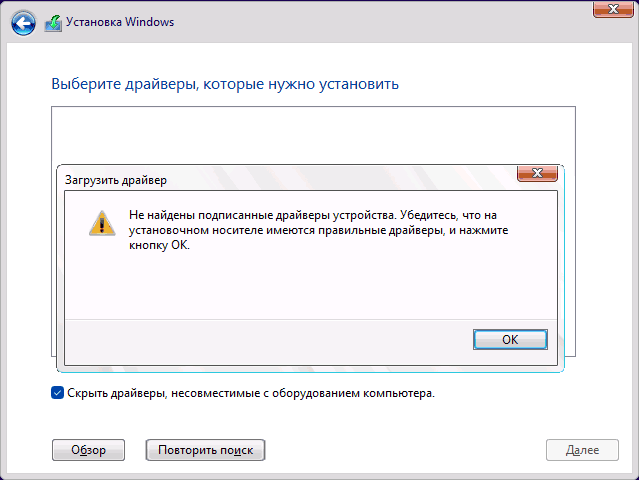
Task: Close the Загрузить драйвер dialog
Action: tap(537, 173)
